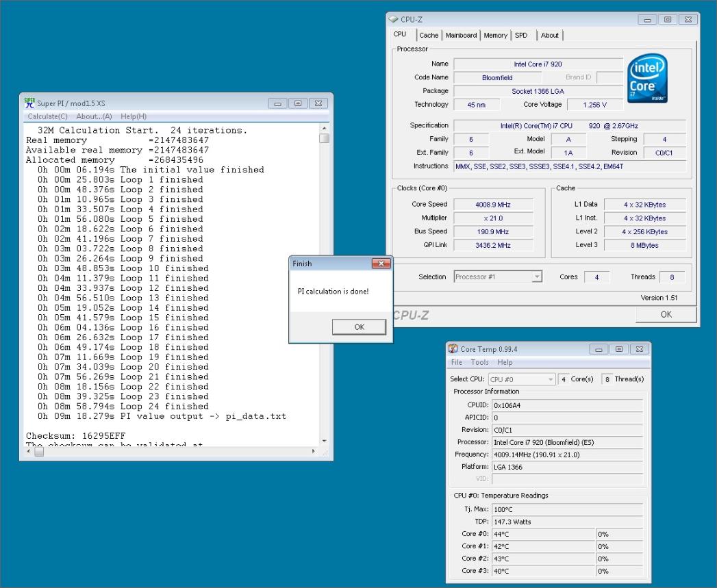This screenshot has height=588, width=717.
Task: Click the Tj. Max field '100°C'
Action: click(568, 509)
